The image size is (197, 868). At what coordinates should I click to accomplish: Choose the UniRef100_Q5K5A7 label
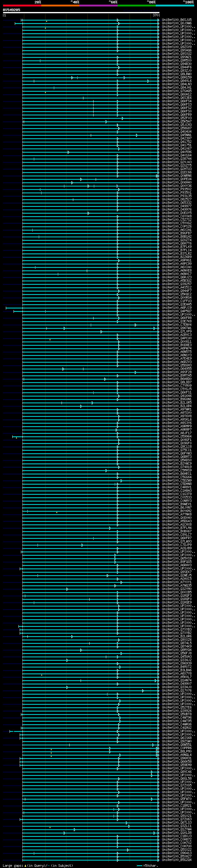coord(177,121)
